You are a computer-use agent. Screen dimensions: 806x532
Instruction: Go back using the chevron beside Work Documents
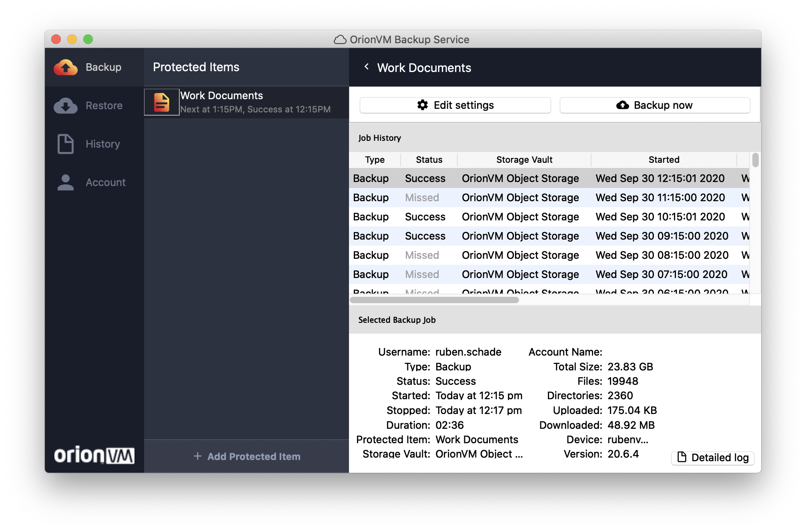tap(366, 67)
